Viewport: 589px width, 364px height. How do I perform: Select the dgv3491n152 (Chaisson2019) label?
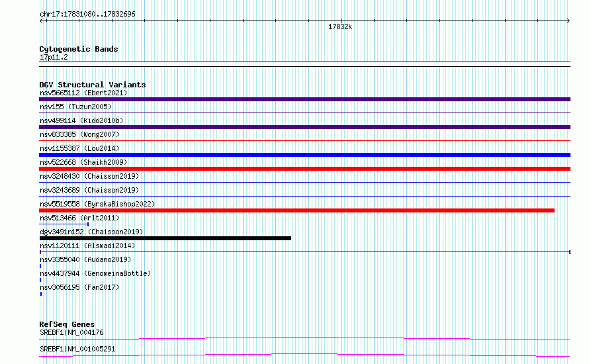[x=91, y=232]
